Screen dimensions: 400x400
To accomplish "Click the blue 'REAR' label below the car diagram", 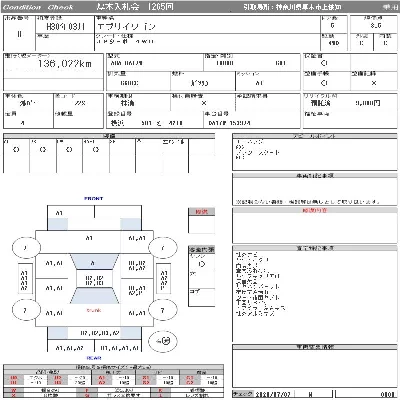I will click(94, 358).
